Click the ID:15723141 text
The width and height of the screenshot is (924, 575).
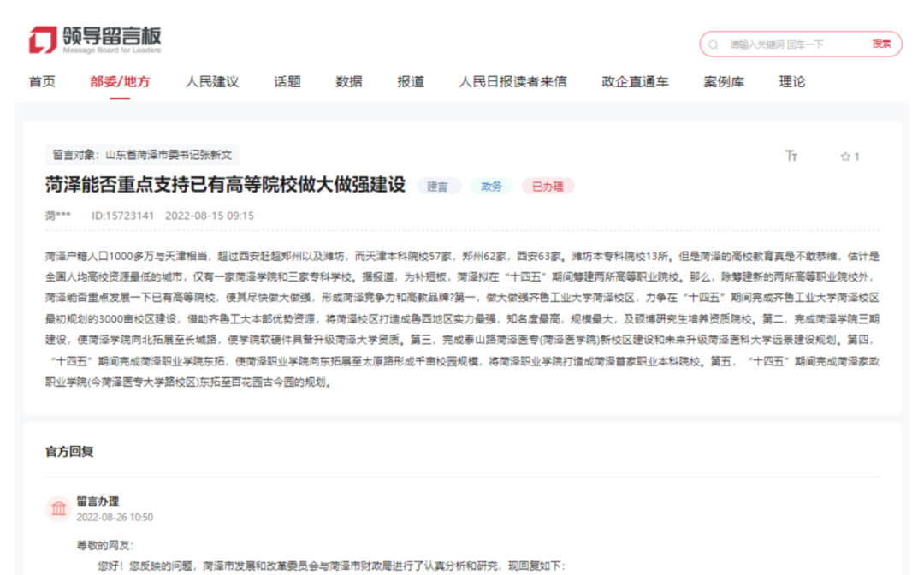click(x=122, y=216)
